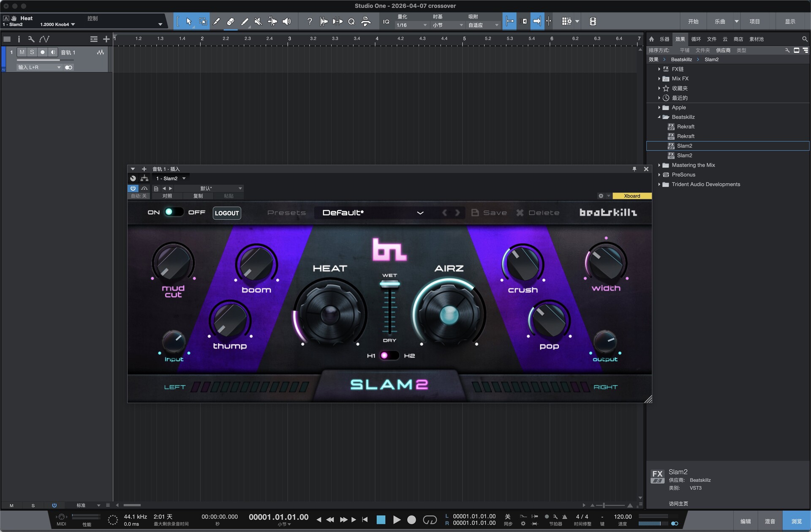
Task: Pick the Split tool
Action: click(x=217, y=22)
